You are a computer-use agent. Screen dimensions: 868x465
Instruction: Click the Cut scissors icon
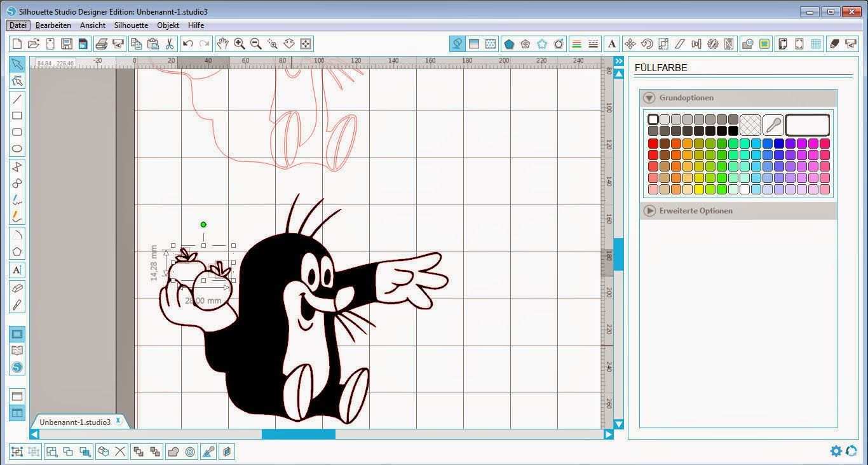[170, 44]
